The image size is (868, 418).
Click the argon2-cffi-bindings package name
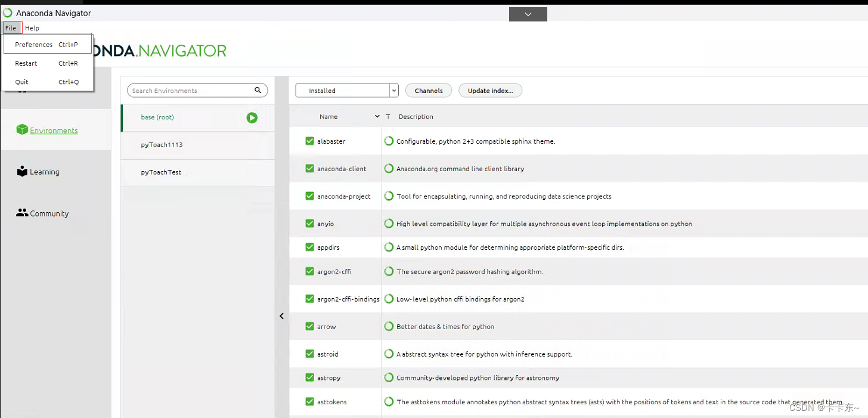(x=348, y=299)
